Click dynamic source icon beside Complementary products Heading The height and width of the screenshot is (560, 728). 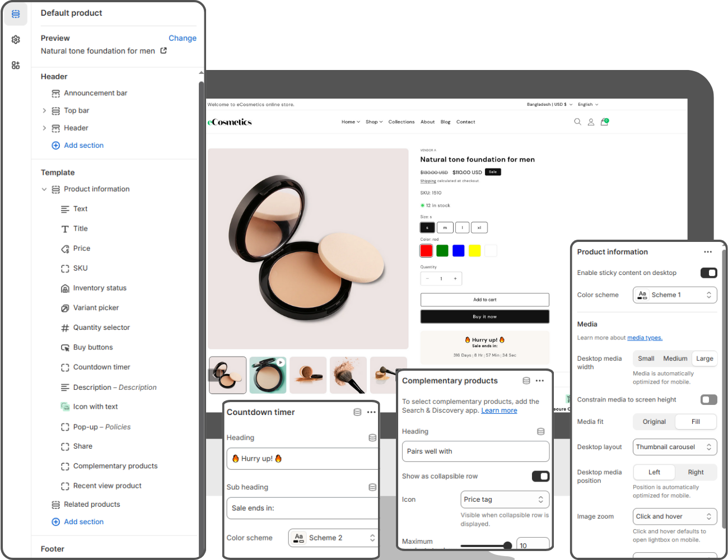(x=540, y=432)
